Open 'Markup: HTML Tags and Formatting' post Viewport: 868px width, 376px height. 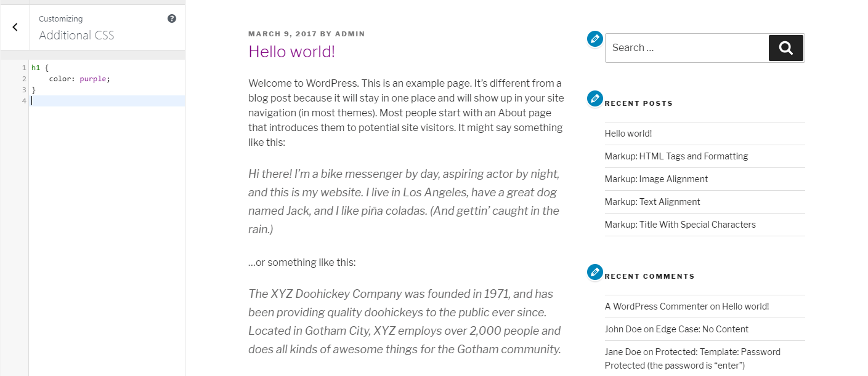[676, 156]
